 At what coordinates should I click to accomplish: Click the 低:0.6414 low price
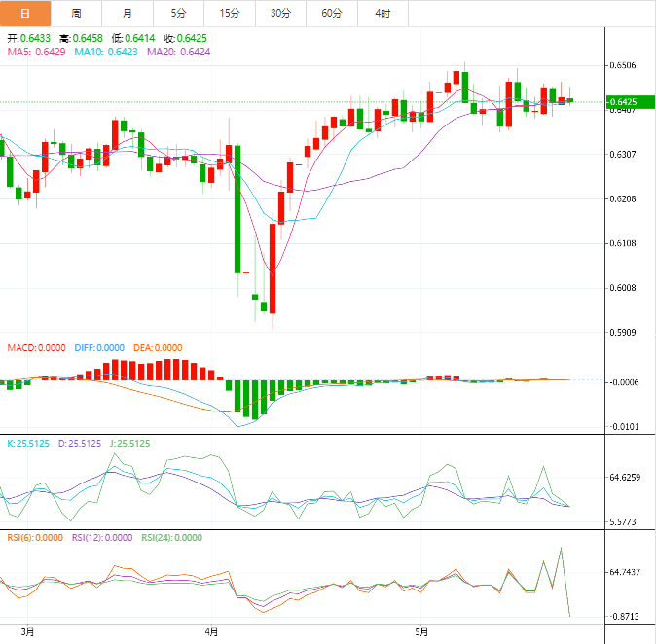[x=133, y=39]
